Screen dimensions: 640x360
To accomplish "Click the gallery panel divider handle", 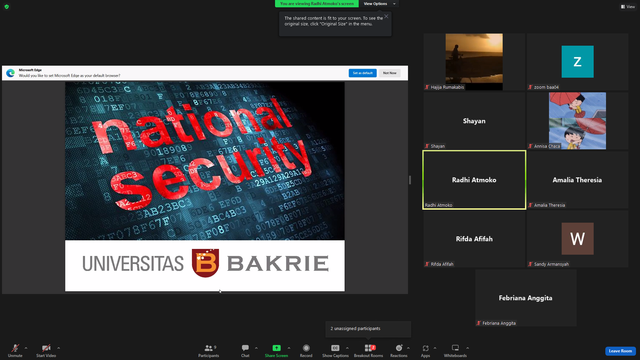I will [x=410, y=180].
